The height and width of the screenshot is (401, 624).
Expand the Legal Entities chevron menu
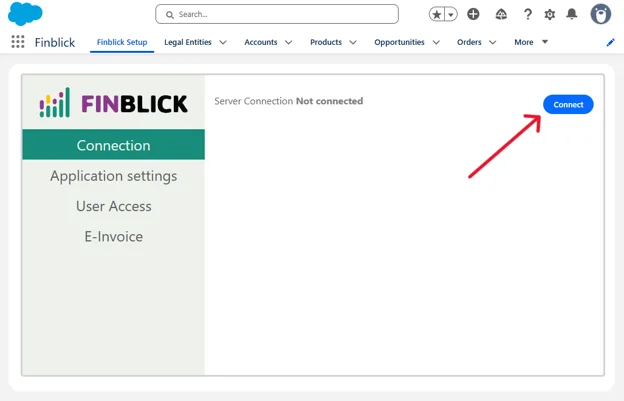click(x=223, y=42)
